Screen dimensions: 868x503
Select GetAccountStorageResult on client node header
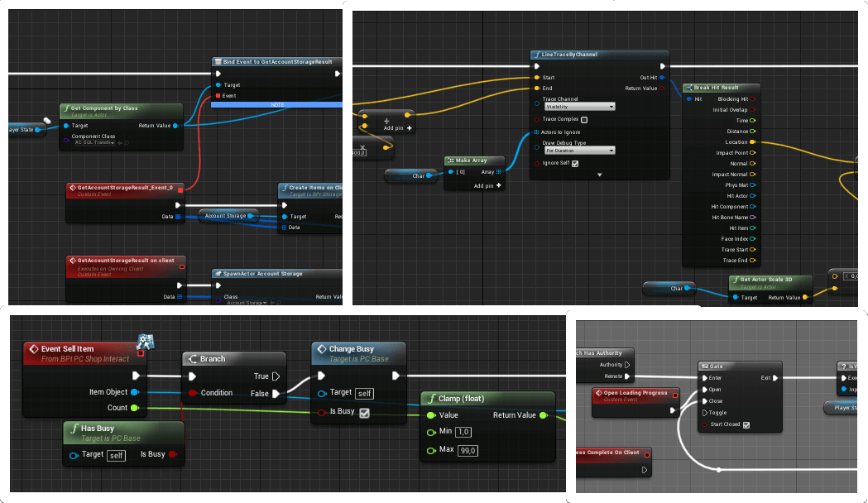[127, 266]
